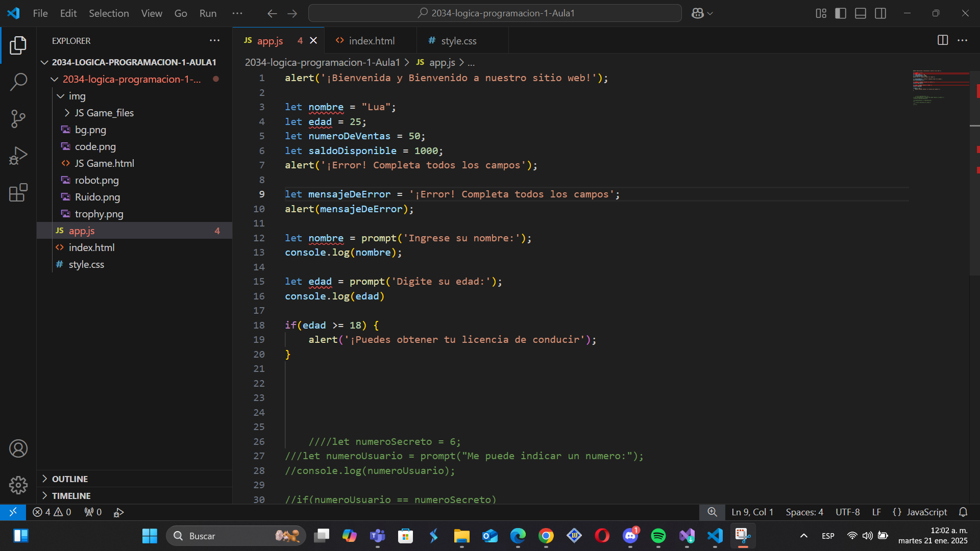Toggle the Primary Side Bar

[x=841, y=13]
